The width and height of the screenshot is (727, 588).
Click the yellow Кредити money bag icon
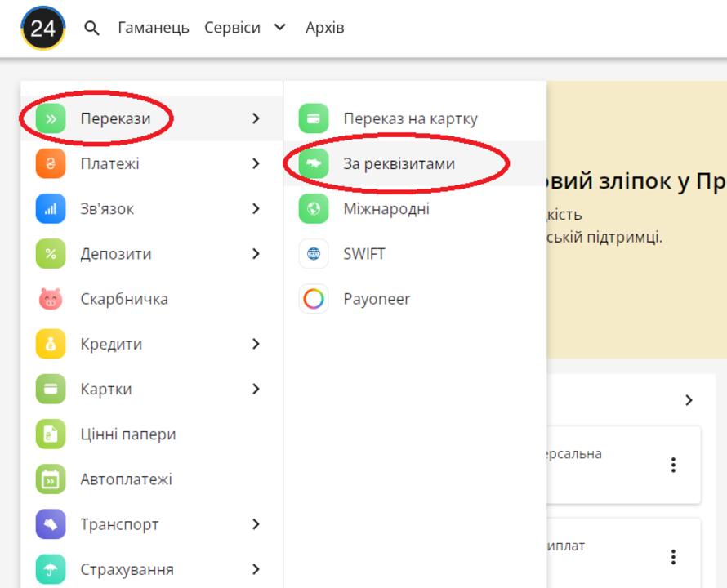(x=51, y=344)
